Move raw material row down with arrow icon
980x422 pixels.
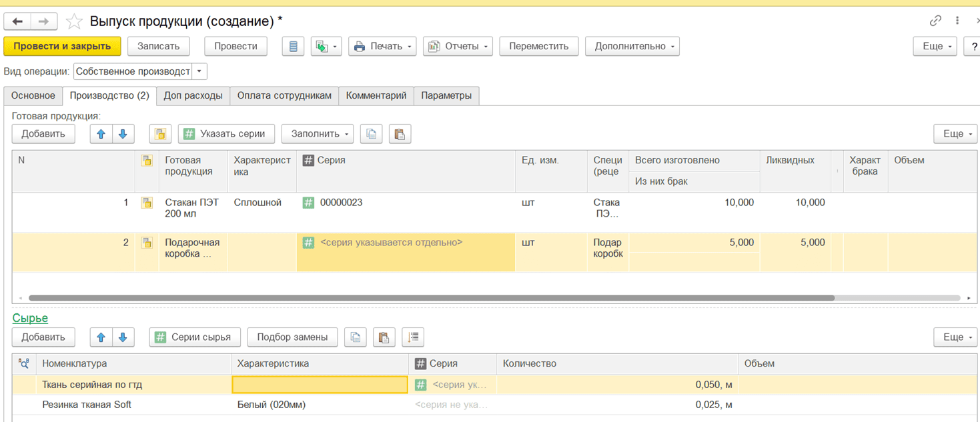pyautogui.click(x=123, y=337)
